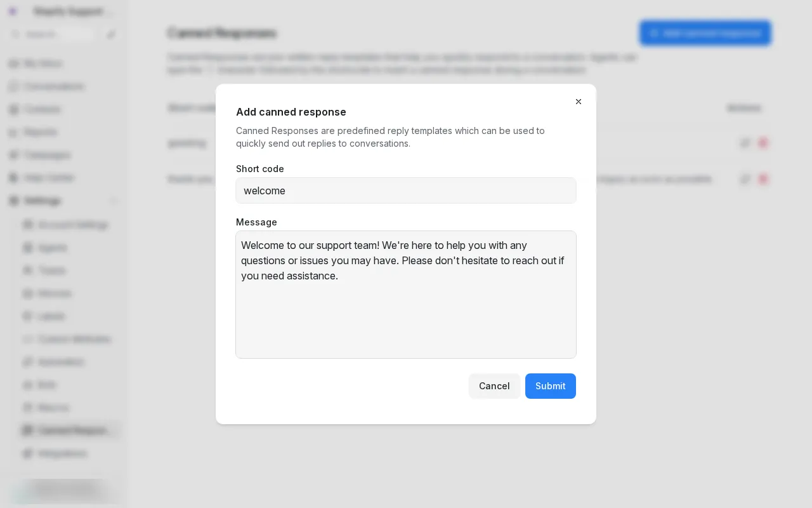Viewport: 812px width, 508px height.
Task: Go to Labels in Settings menu
Action: pyautogui.click(x=52, y=316)
